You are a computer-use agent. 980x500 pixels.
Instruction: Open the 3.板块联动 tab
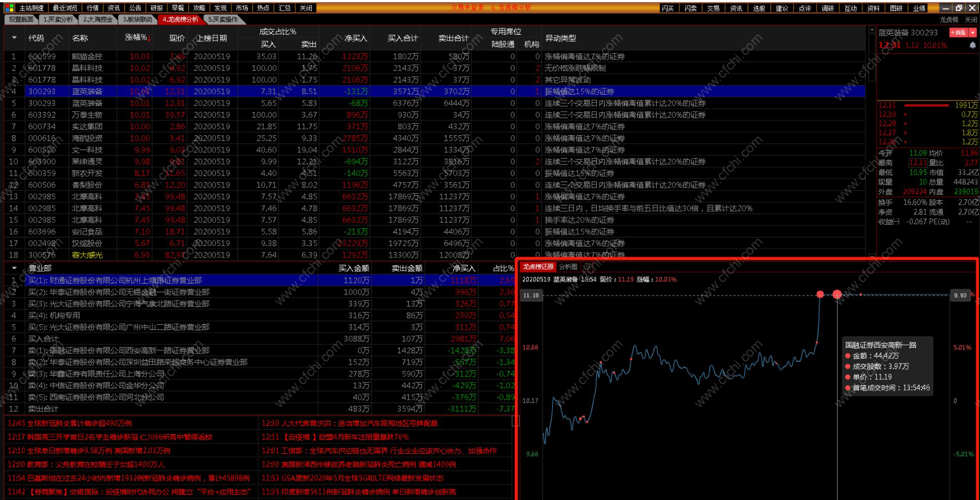point(138,19)
